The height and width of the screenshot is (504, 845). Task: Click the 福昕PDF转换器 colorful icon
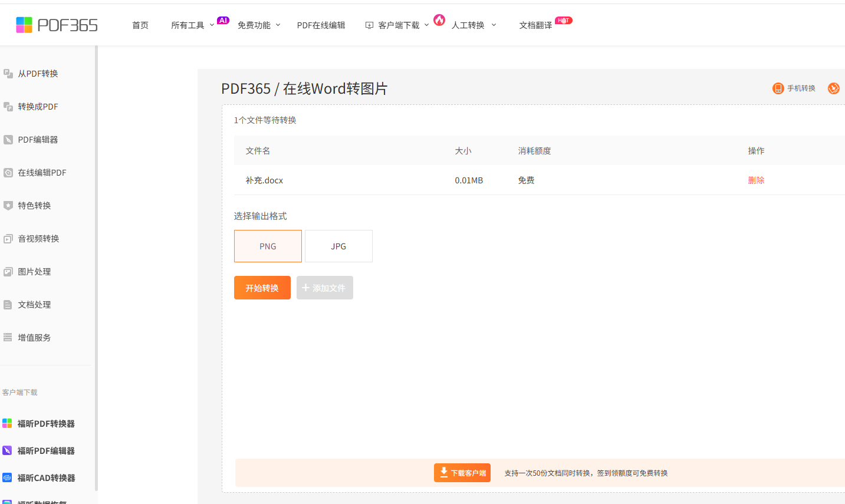coord(7,423)
